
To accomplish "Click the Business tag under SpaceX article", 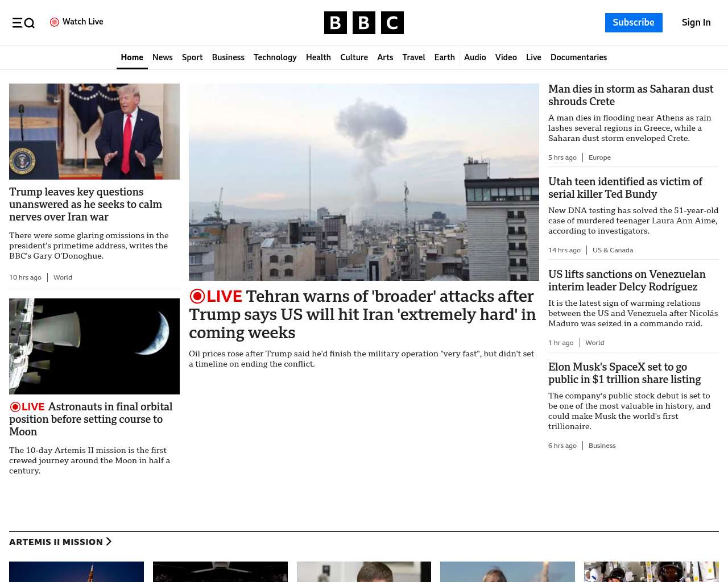I will (602, 446).
